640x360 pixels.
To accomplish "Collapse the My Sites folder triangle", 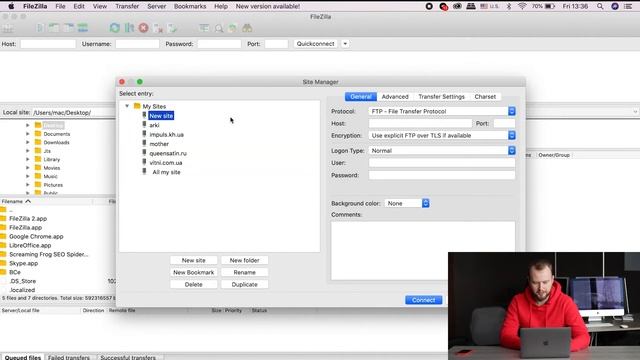I will [127, 106].
